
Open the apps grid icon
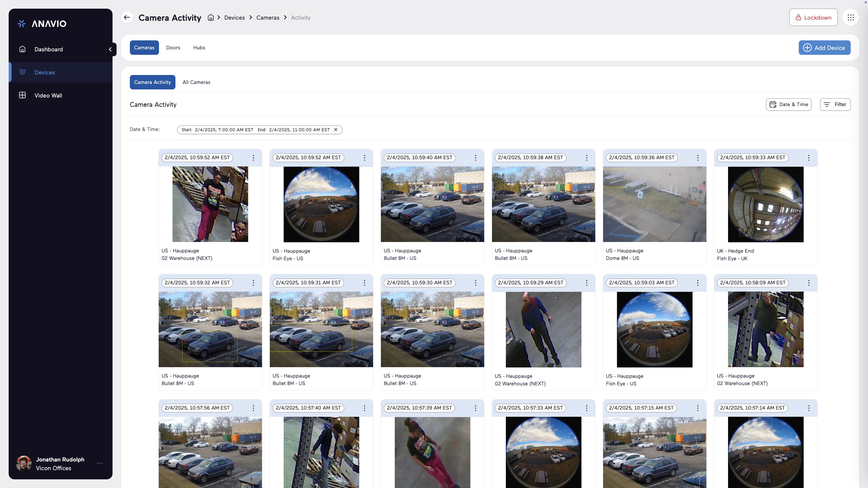(850, 18)
